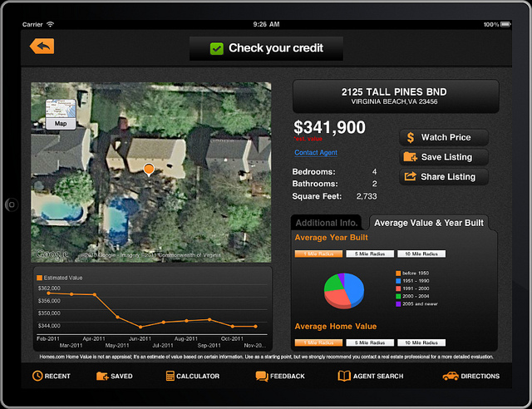Choose 10 Mile Radius for Year Built
This screenshot has width=532, height=409.
421,254
